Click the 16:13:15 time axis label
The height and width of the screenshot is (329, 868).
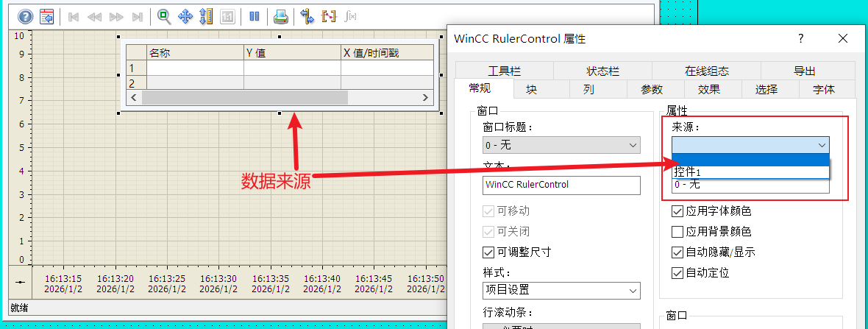click(64, 283)
